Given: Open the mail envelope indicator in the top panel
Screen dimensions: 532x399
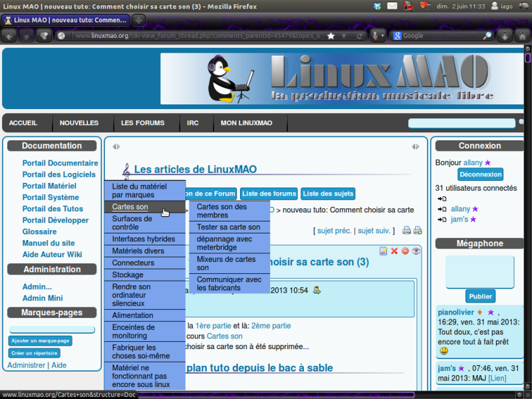Looking at the screenshot, I should [392, 6].
